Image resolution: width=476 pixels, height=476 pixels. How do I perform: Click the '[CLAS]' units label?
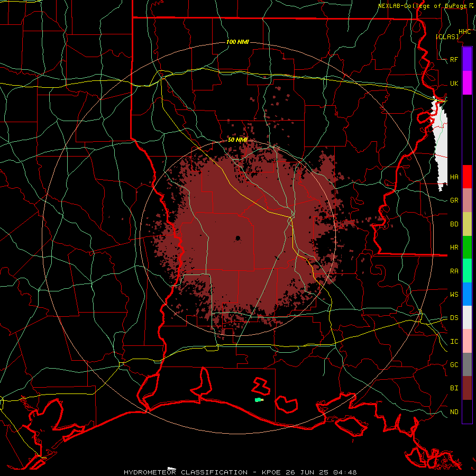(447, 37)
